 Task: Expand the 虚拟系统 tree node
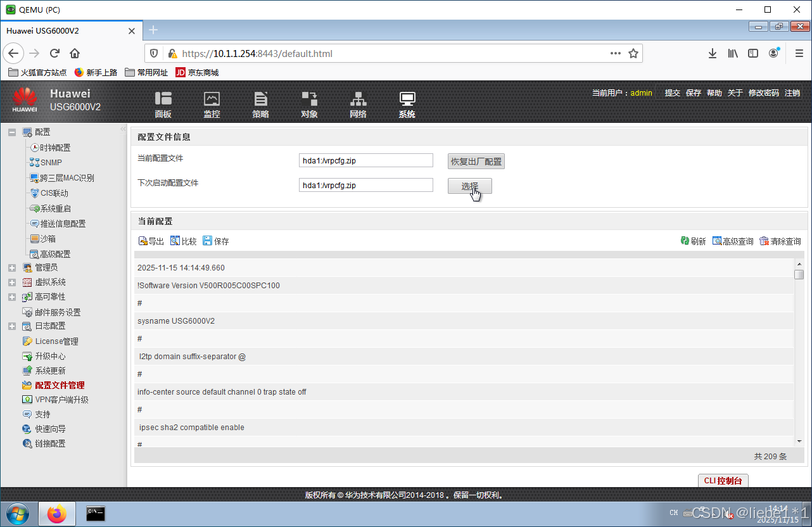pos(12,283)
